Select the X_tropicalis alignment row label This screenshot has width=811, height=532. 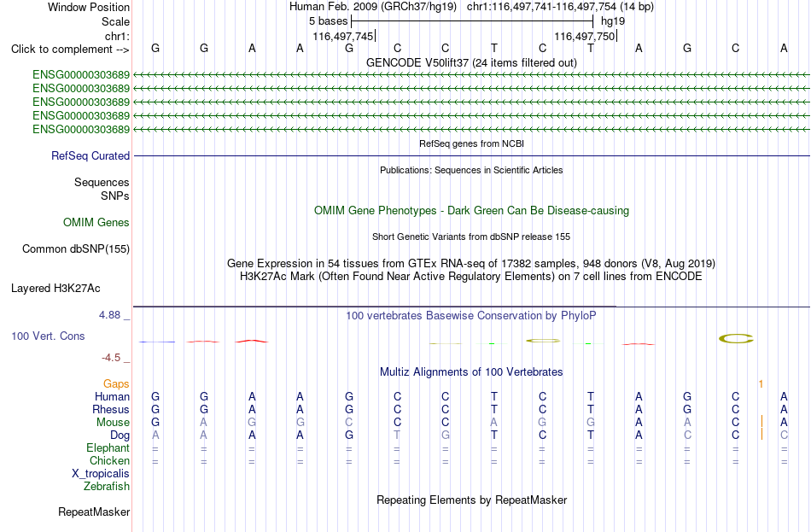point(101,474)
